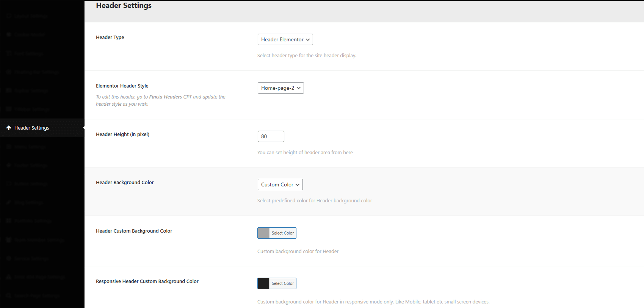The width and height of the screenshot is (644, 308).
Task: Click Select Color for Header Custom Background
Action: [x=282, y=233]
